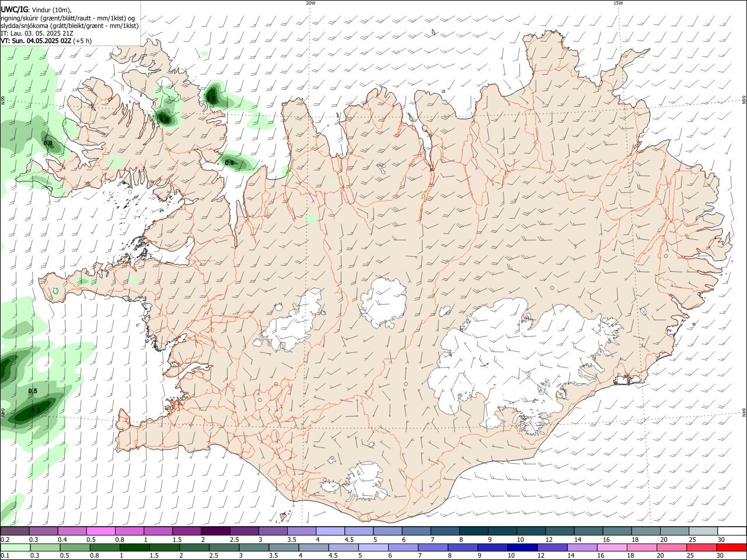This screenshot has height=560, width=747.
Task: Click the 0.5 precipitation value on the map
Action: (33, 391)
